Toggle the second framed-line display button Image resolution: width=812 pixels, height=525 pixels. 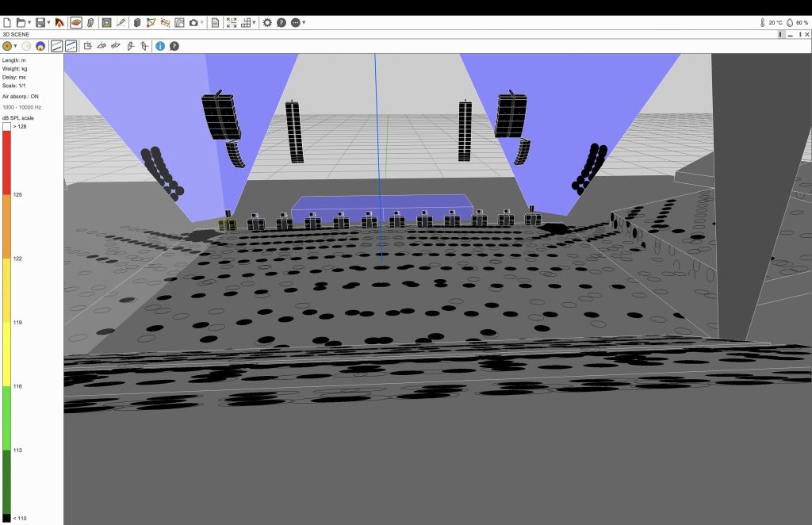click(71, 46)
